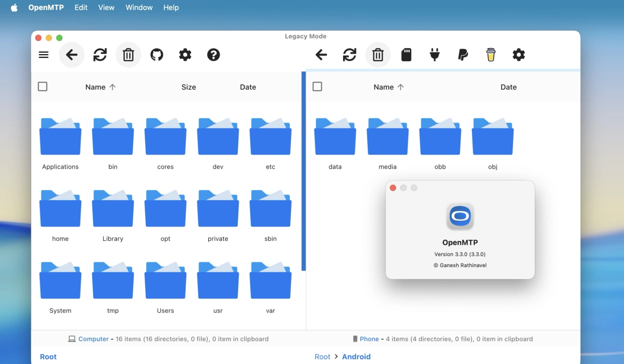Sort Computer pane by Date column
Viewport: 624px width, 364px height.
(248, 87)
